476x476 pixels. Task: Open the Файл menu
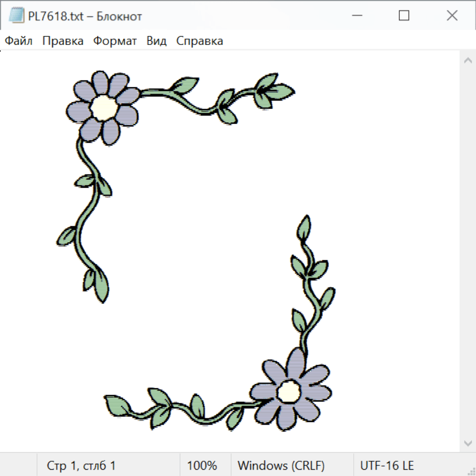[x=19, y=41]
